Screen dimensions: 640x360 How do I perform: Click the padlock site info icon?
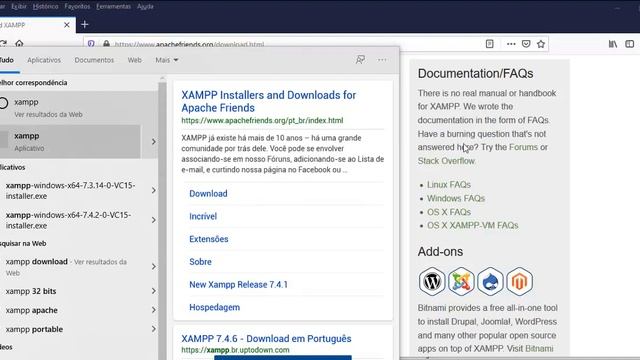[106, 43]
